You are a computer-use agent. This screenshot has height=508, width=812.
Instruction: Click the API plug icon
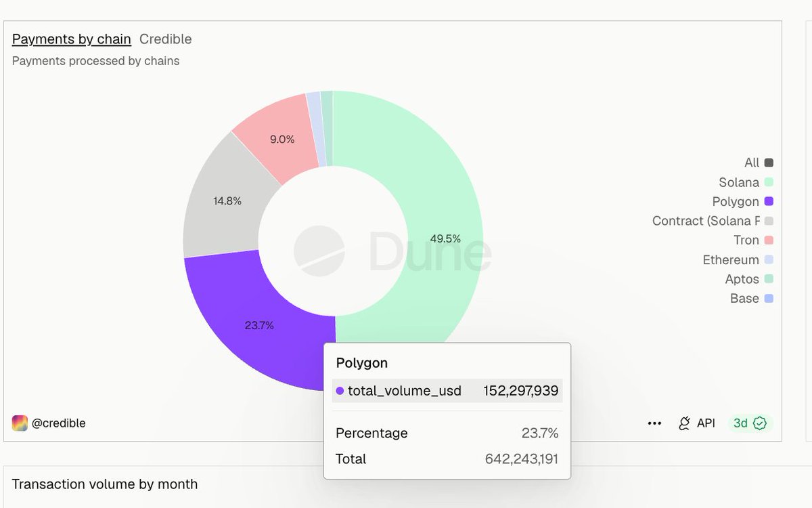(685, 423)
